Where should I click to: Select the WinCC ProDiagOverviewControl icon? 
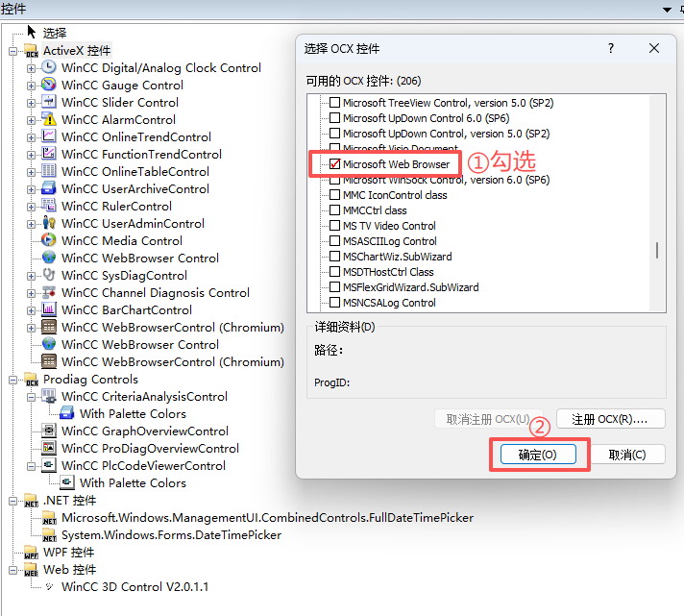tap(48, 448)
